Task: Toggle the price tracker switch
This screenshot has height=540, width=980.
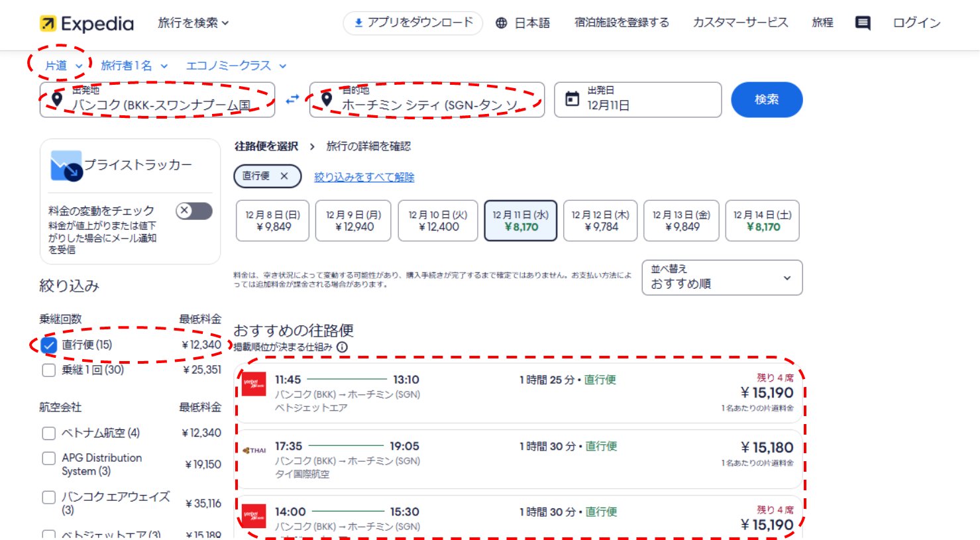Action: click(x=194, y=211)
